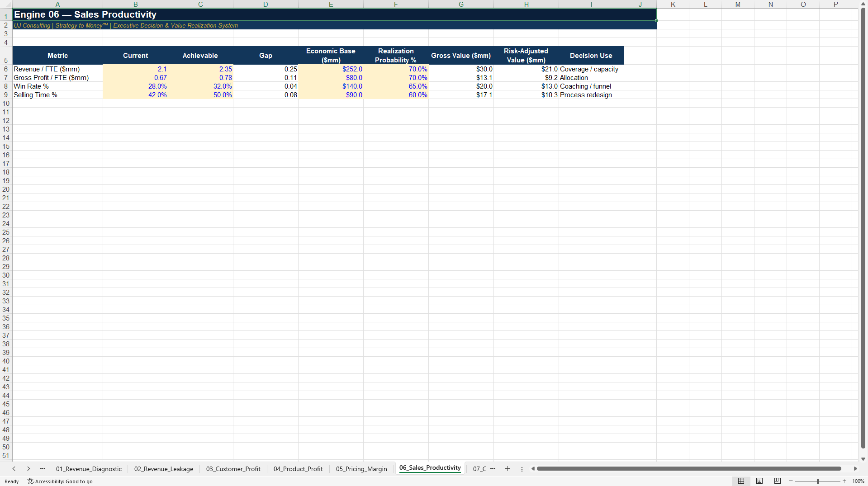Select the 50.0% achievable selling time cell
The width and height of the screenshot is (868, 486).
200,95
